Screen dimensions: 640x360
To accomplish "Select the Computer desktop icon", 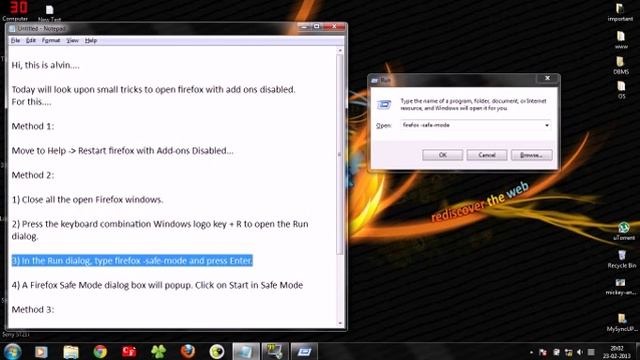I will [16, 11].
